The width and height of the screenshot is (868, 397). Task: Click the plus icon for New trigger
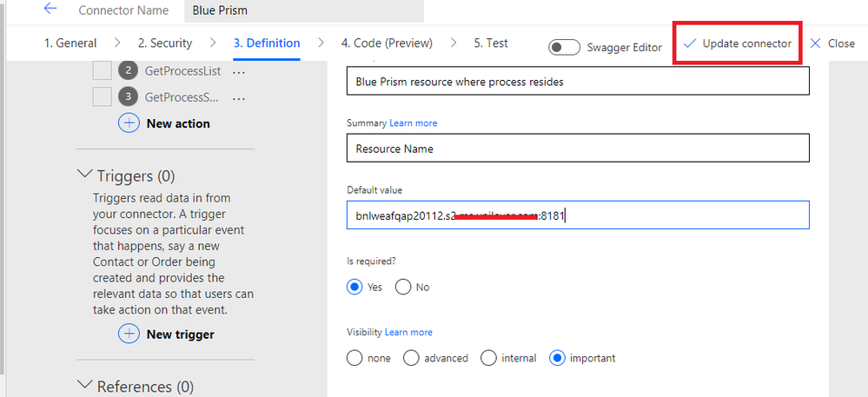(x=129, y=334)
